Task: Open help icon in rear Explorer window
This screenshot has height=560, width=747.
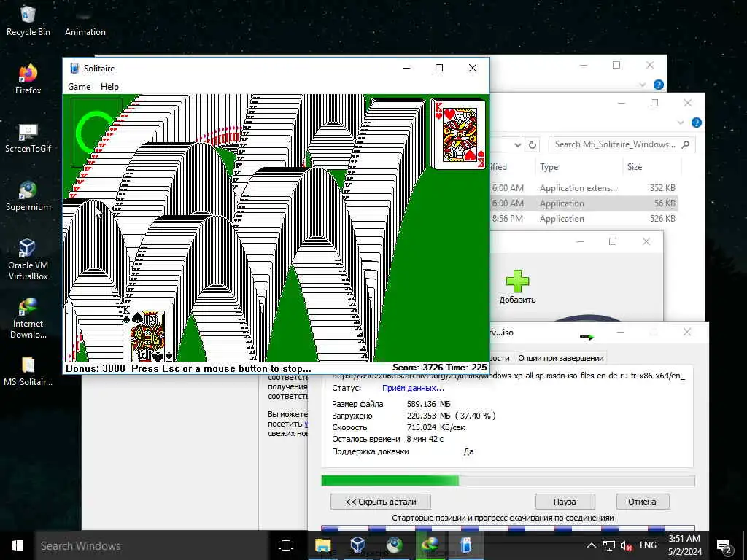Action: click(x=659, y=85)
